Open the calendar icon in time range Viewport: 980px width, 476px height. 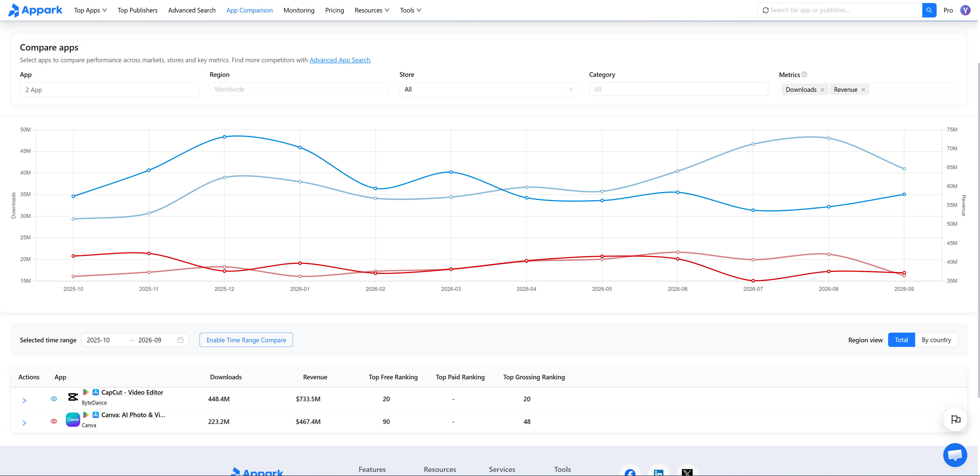pos(180,340)
